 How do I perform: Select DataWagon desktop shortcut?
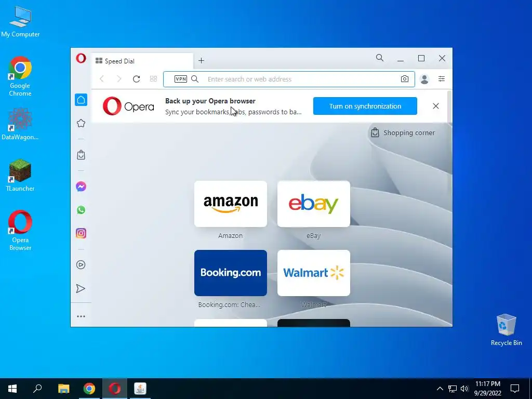pos(20,124)
